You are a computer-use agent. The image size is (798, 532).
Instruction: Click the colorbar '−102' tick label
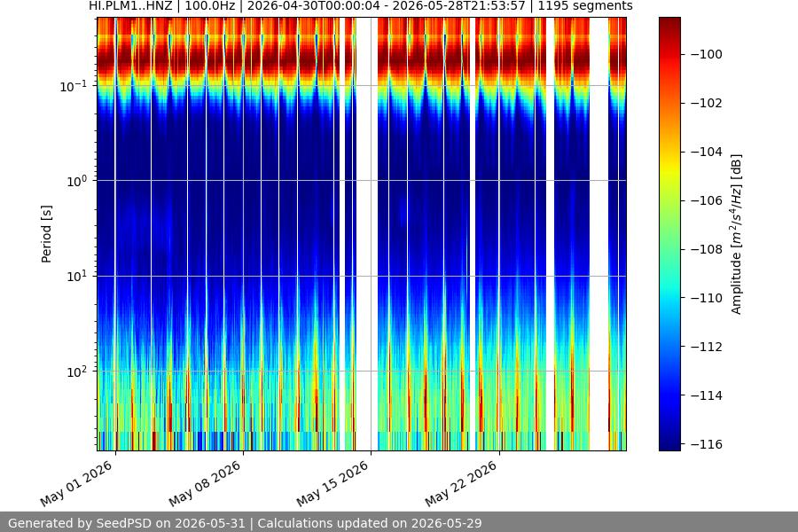tap(707, 103)
